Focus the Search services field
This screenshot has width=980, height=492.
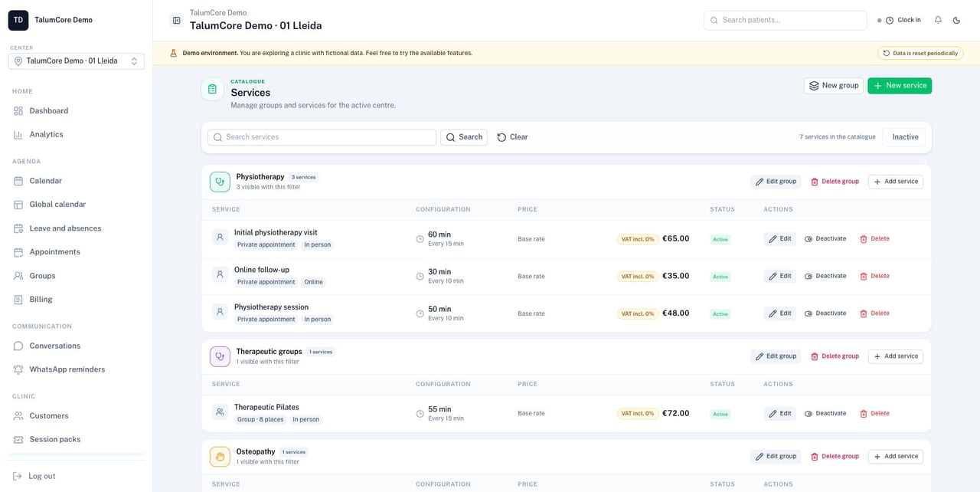pyautogui.click(x=322, y=137)
